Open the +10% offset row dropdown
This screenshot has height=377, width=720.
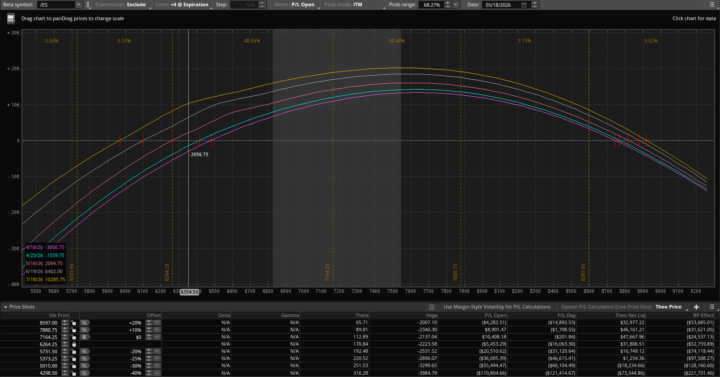click(157, 330)
